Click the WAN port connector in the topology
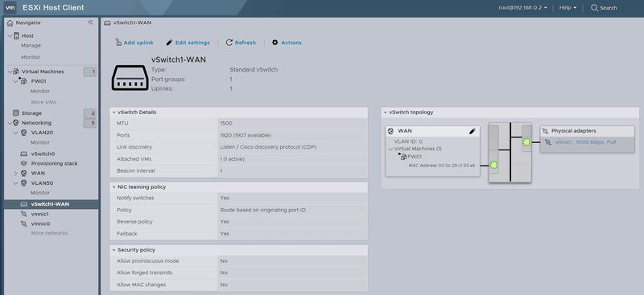Image resolution: width=644 pixels, height=295 pixels. tap(493, 165)
